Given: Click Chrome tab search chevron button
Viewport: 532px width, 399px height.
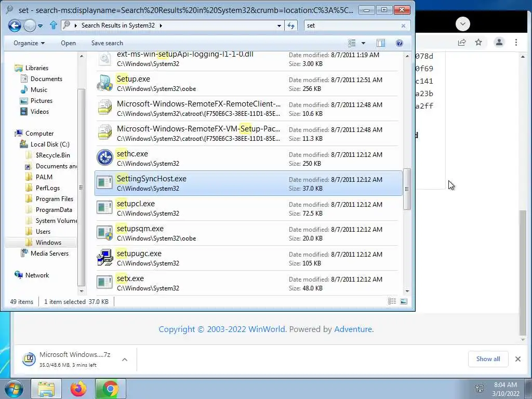Looking at the screenshot, I should click(463, 24).
